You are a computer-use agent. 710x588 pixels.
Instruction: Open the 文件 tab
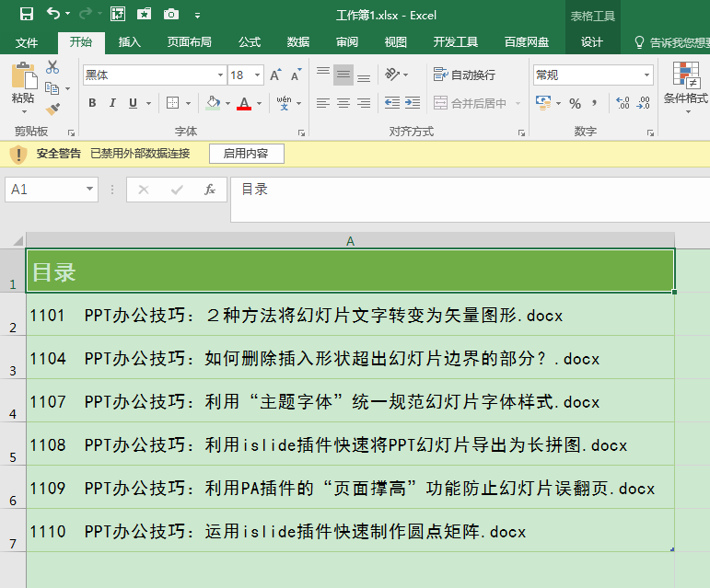27,42
